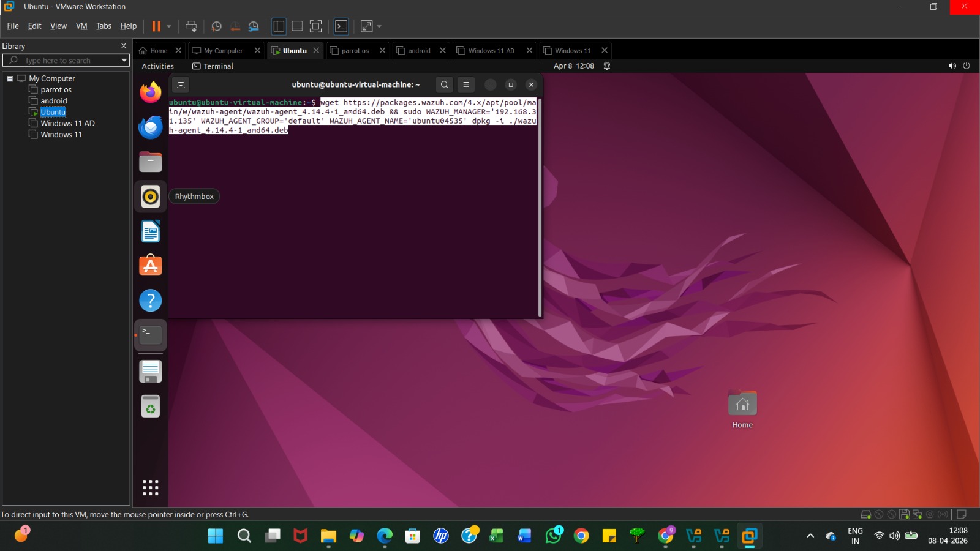Open the snapshot manager
The width and height of the screenshot is (980, 551).
pyautogui.click(x=254, y=26)
